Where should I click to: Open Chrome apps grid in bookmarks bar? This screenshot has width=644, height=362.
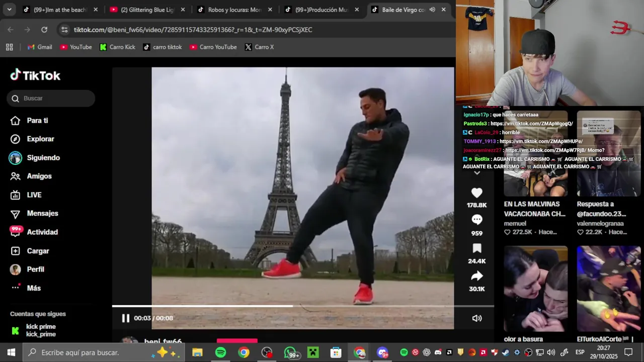coord(9,47)
